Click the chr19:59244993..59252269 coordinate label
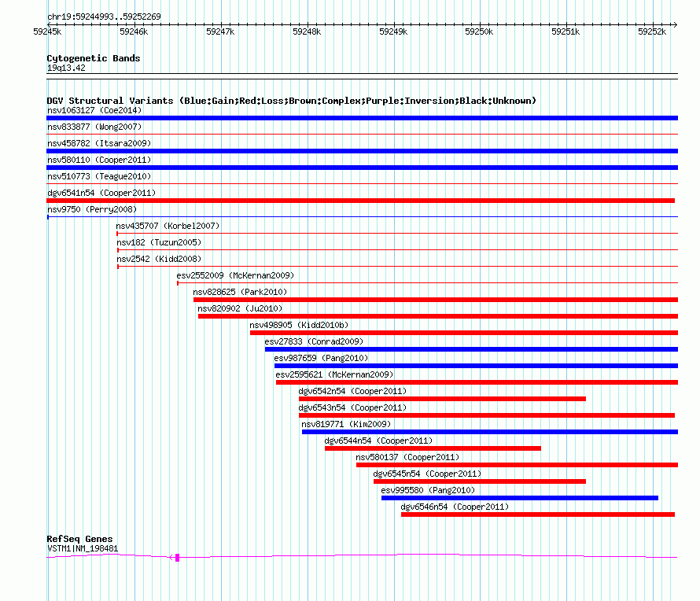700x601 pixels. point(104,17)
